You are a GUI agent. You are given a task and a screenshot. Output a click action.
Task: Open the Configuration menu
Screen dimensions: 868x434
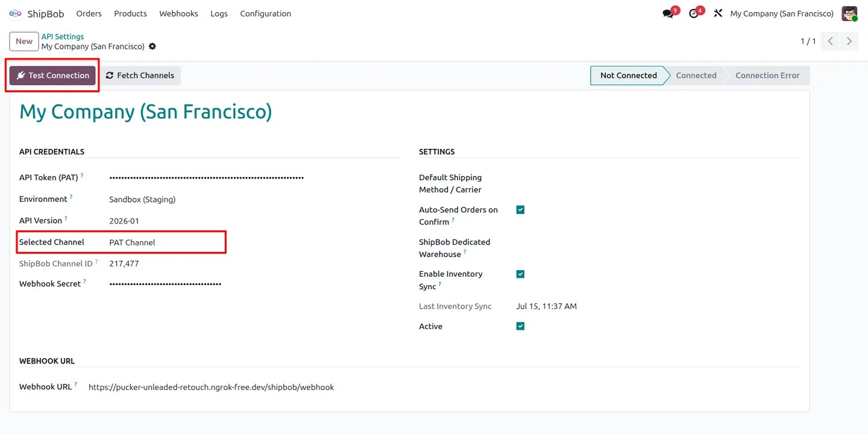266,13
